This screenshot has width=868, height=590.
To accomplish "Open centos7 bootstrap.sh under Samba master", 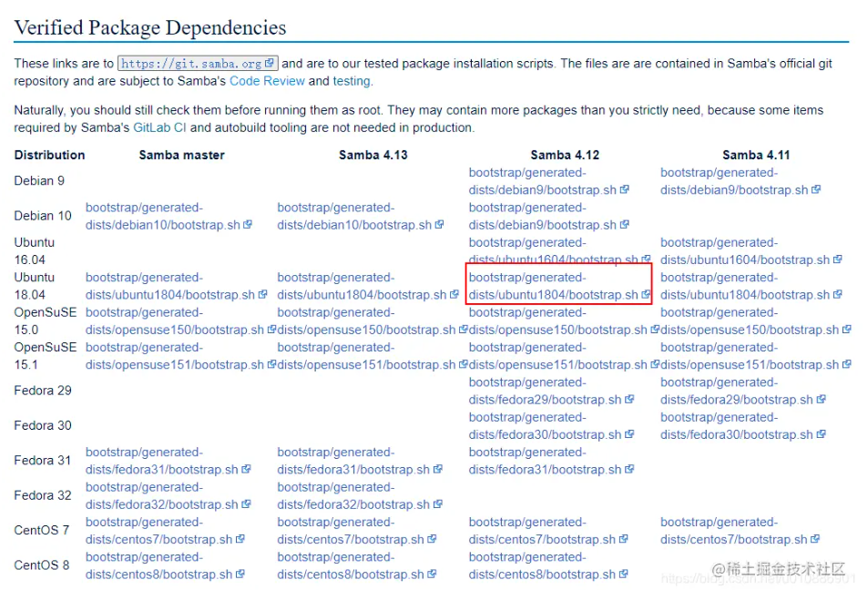I will pos(165,530).
